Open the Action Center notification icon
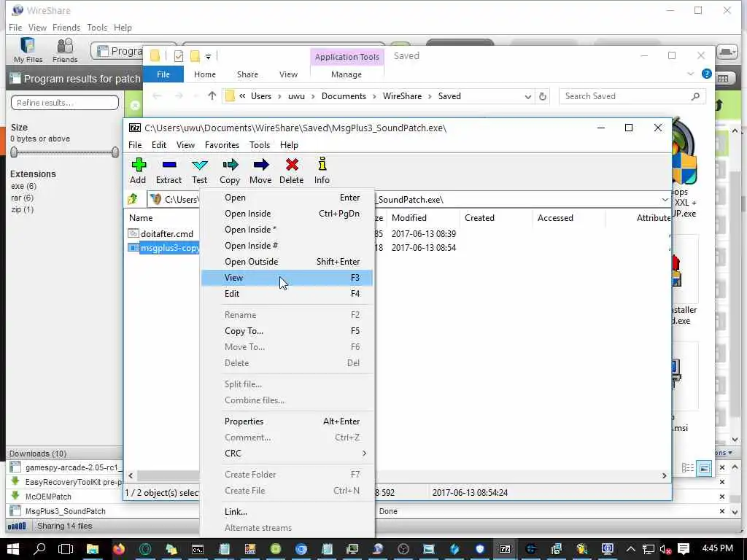 coord(684,549)
